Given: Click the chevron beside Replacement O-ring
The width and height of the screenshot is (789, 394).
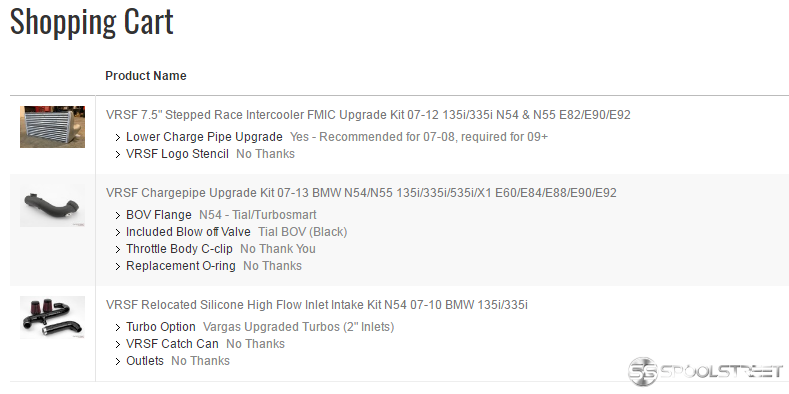Looking at the screenshot, I should coord(118,266).
